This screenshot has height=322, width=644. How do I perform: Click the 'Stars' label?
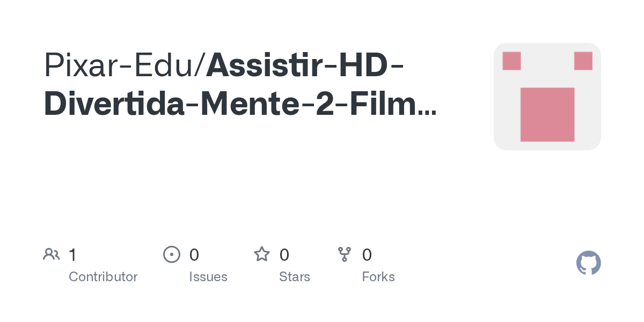295,277
